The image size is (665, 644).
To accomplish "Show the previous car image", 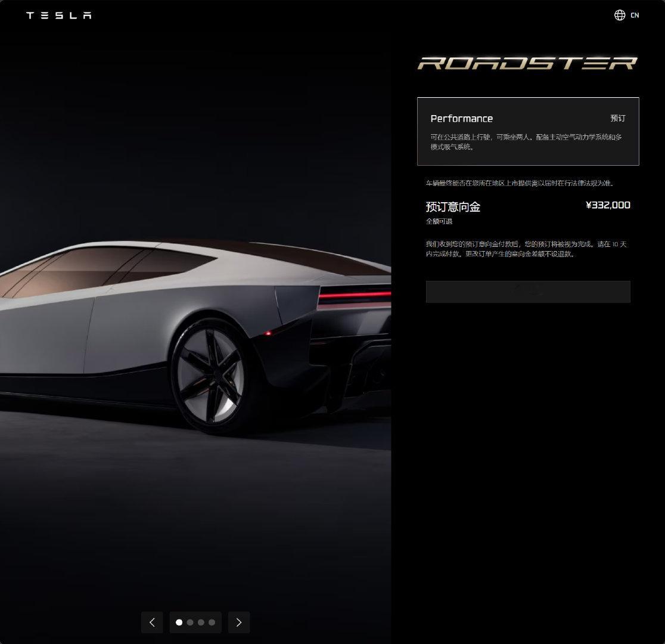I will [153, 623].
